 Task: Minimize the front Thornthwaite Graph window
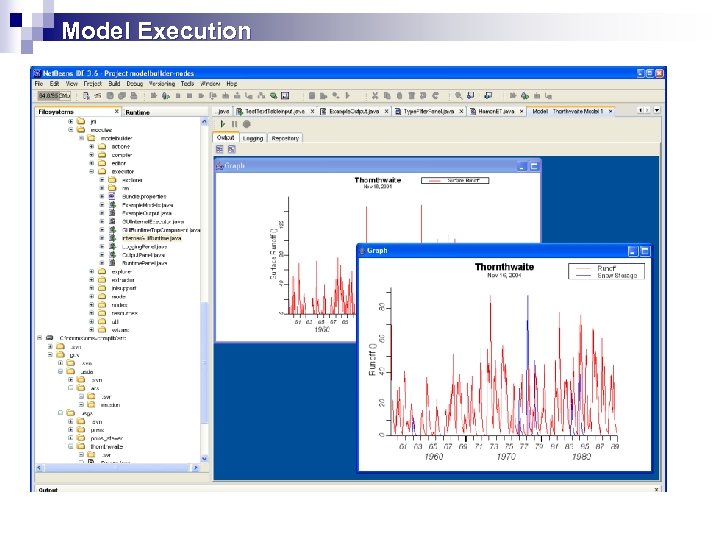click(x=633, y=251)
